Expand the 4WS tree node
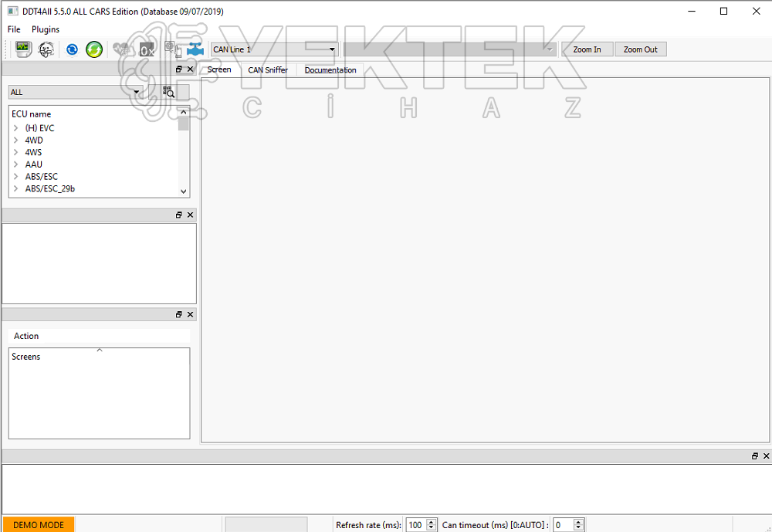This screenshot has width=772, height=532. (x=15, y=152)
